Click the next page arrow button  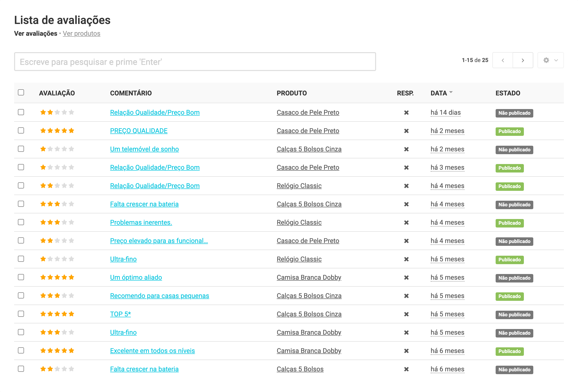click(522, 60)
